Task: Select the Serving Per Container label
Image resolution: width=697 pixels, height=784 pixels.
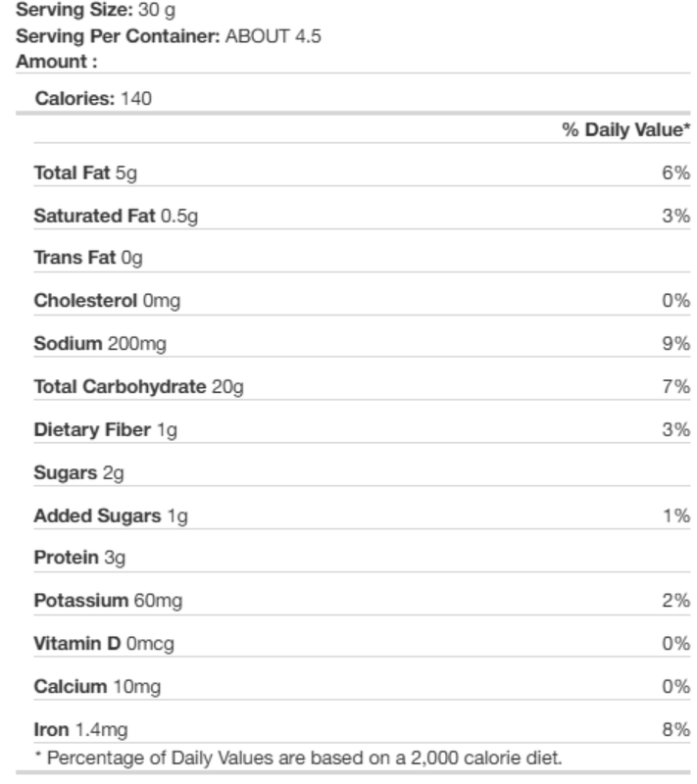Action: (118, 36)
